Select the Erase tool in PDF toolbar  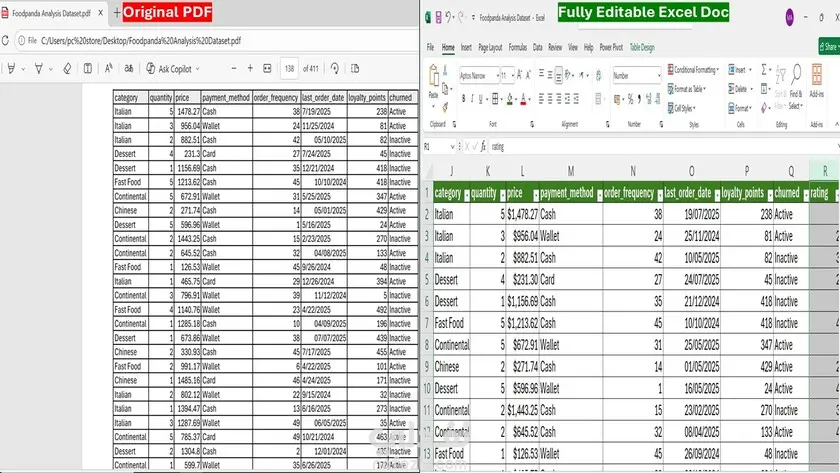click(x=67, y=69)
